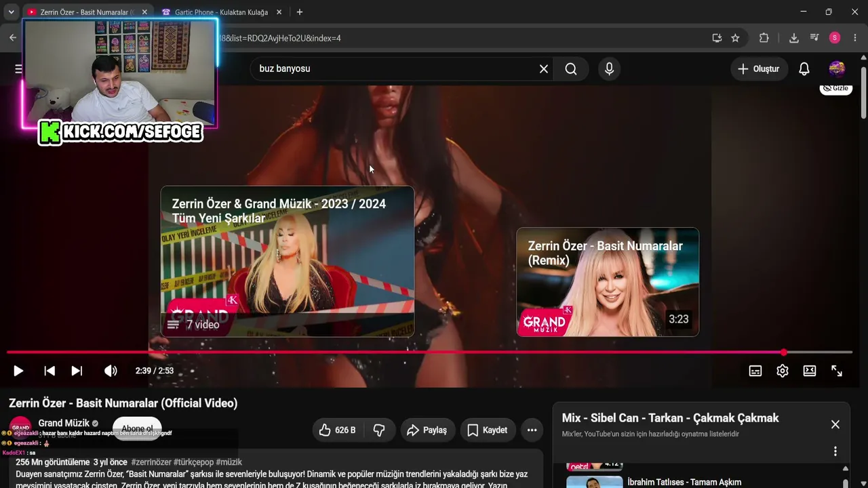Close the Mix playlist panel
Viewport: 868px width, 488px height.
coord(835,424)
